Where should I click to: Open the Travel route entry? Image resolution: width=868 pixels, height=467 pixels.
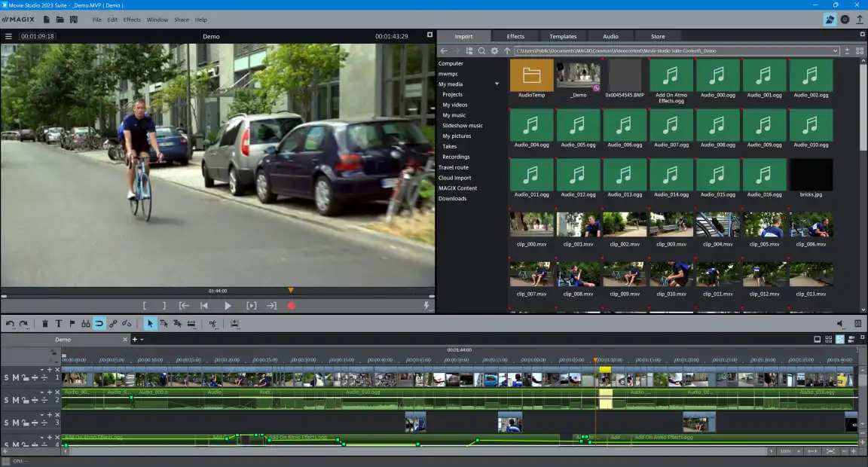tap(454, 167)
